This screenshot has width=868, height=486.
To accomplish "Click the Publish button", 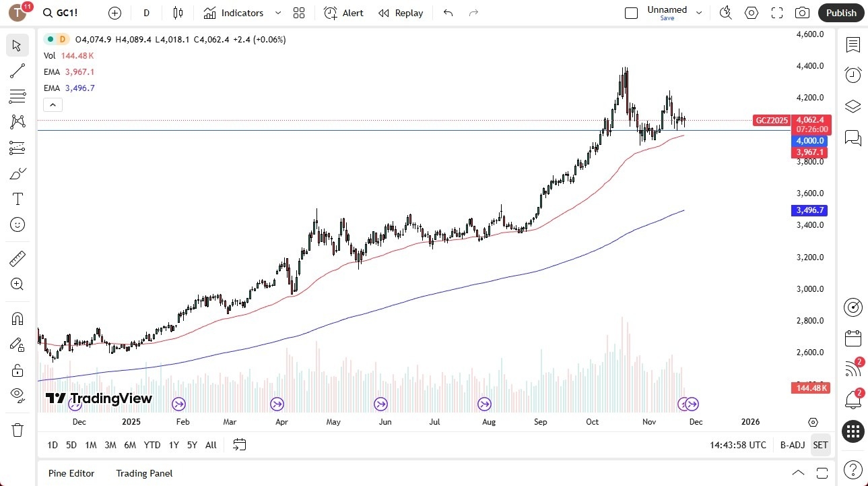I will coord(840,13).
